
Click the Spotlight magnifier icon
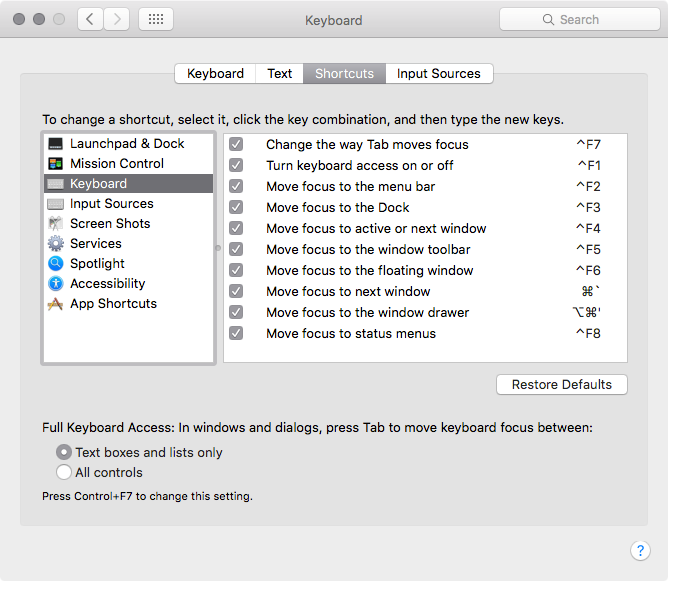coord(55,264)
